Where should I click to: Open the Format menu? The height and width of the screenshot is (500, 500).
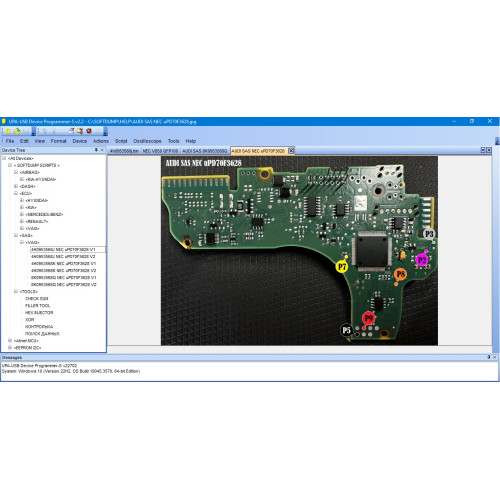[x=59, y=141]
